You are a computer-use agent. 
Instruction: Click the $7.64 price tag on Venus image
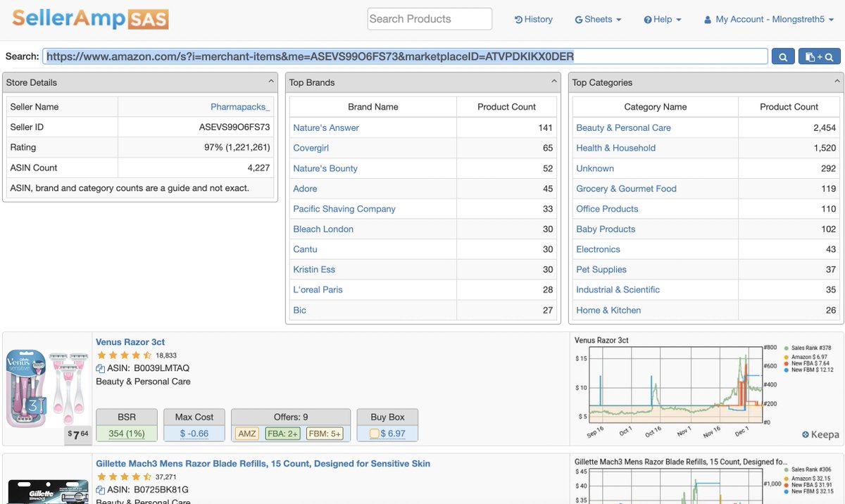[x=77, y=434]
